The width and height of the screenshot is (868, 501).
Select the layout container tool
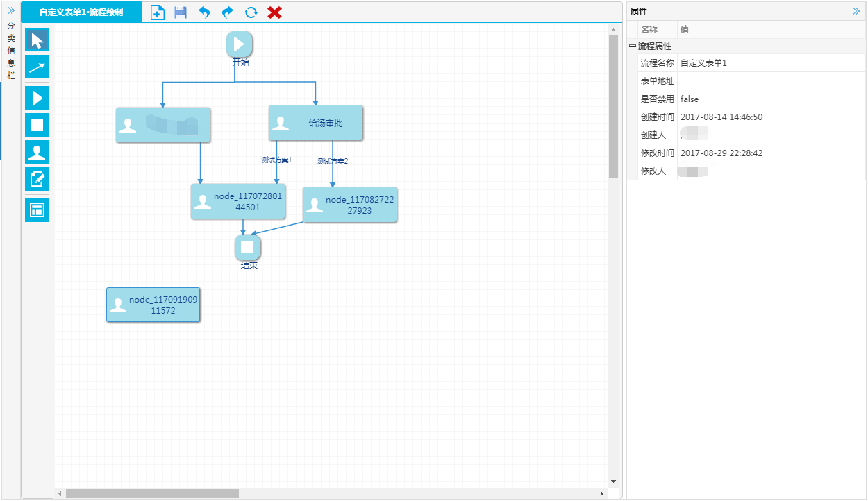(37, 210)
